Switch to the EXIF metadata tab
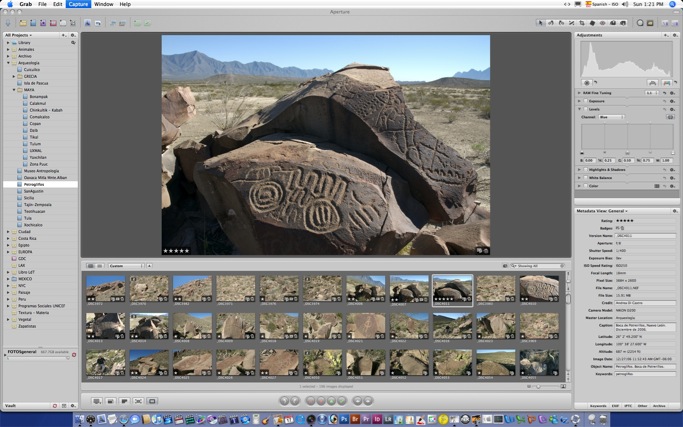 615,406
